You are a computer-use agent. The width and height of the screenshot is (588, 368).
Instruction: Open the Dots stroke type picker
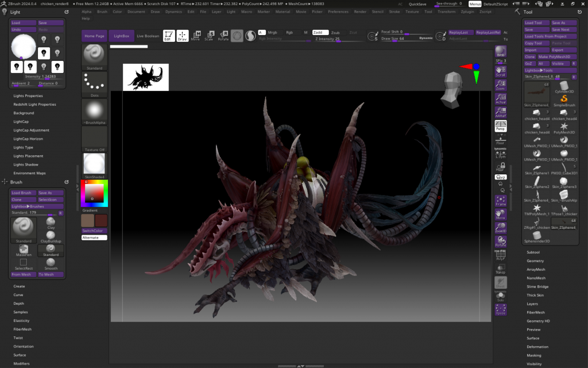click(x=94, y=85)
